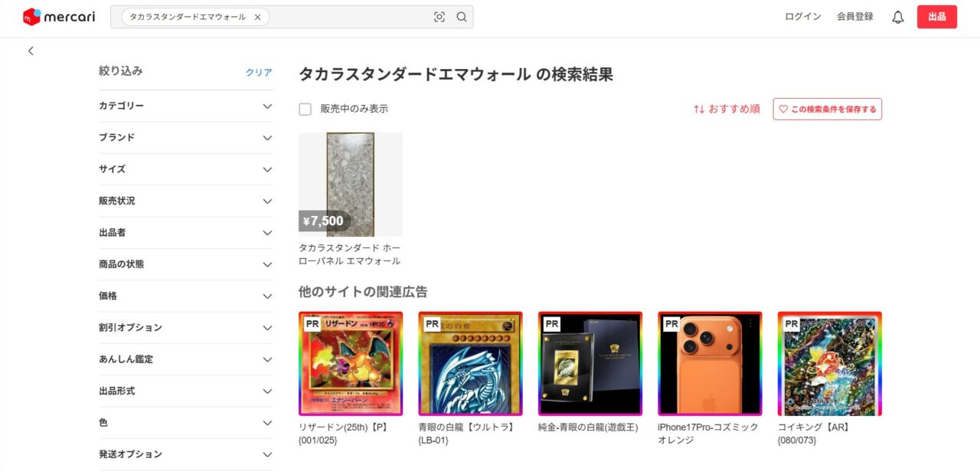Open image search via camera icon

coord(439,17)
